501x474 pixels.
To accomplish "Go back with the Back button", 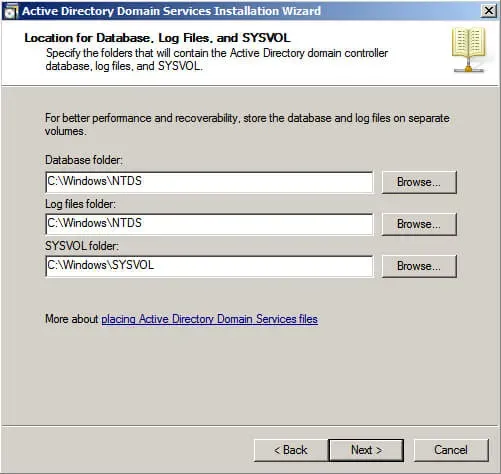I will [291, 450].
